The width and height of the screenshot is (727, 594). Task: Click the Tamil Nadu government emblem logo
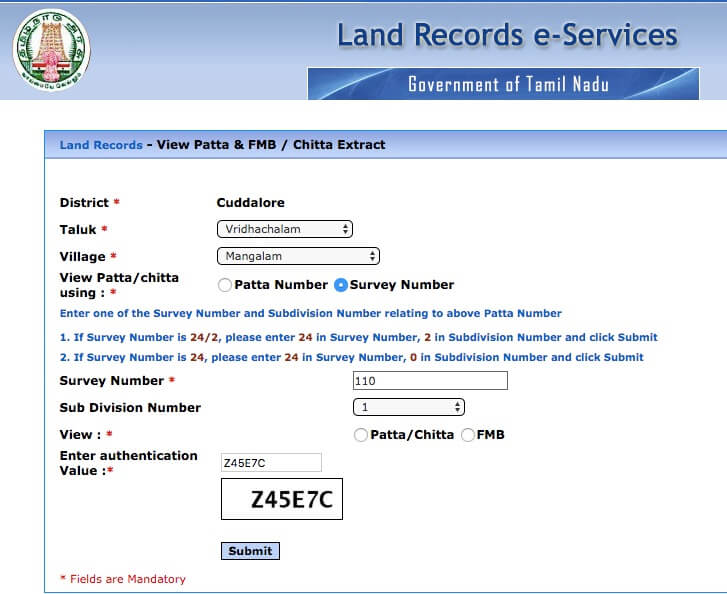pos(51,50)
